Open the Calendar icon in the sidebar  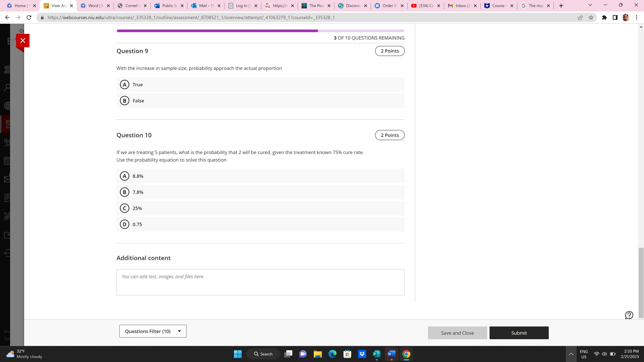[x=8, y=161]
